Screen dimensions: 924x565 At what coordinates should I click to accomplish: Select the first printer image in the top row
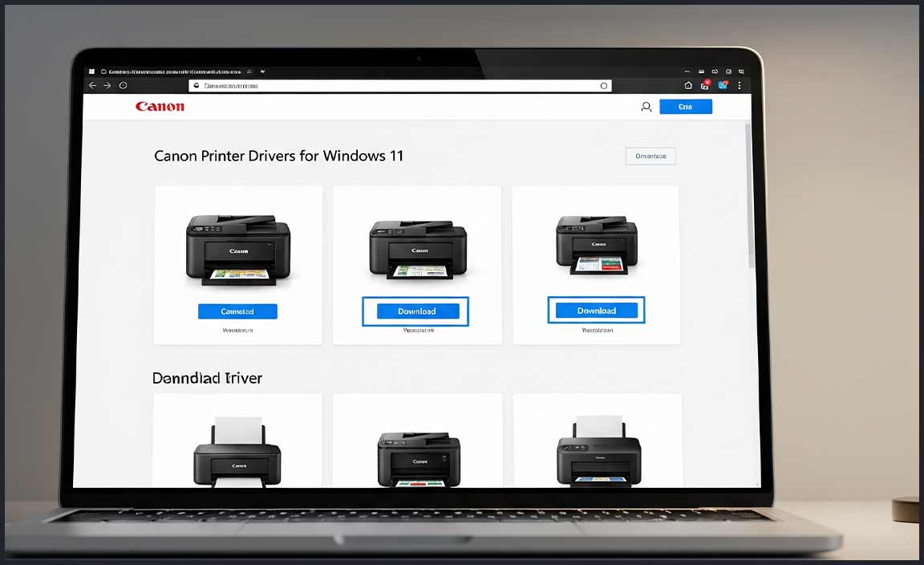(x=238, y=250)
